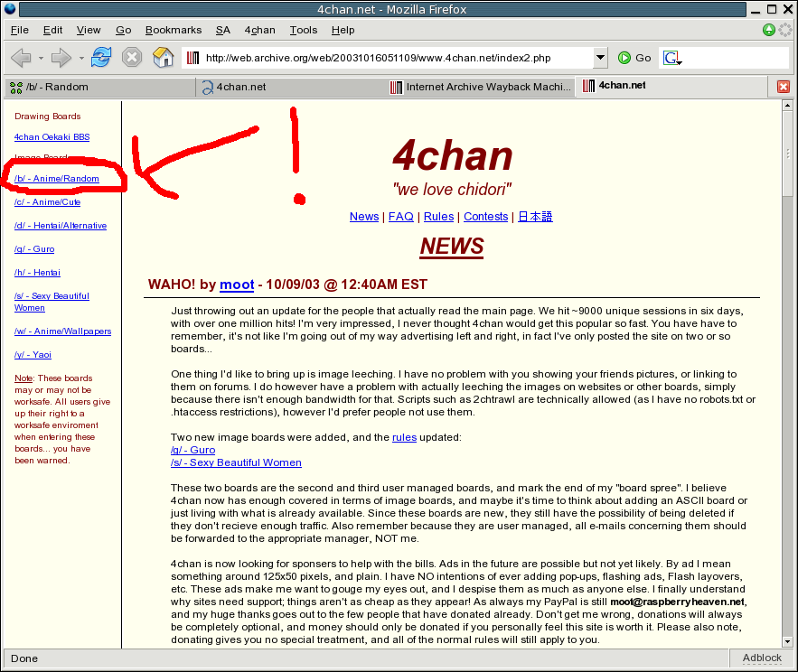Click the vertical scrollbar thumb
The image size is (798, 672).
(787, 154)
